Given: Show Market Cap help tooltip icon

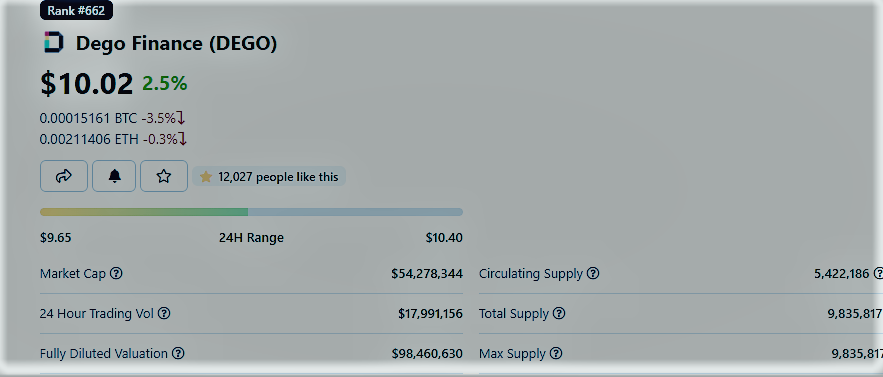Looking at the screenshot, I should (x=116, y=273).
